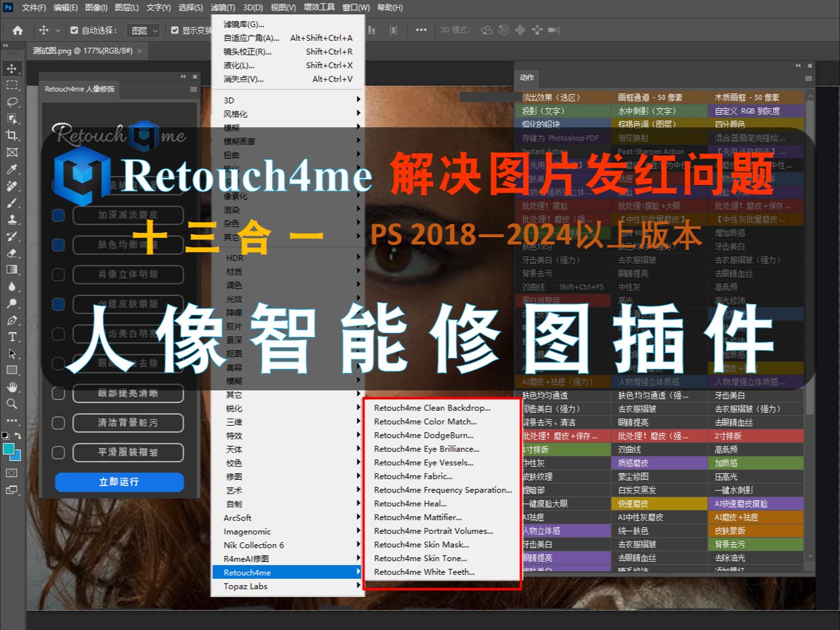Image resolution: width=840 pixels, height=630 pixels.
Task: Uncheck the 肤色均衡 checkbox
Action: [x=58, y=245]
